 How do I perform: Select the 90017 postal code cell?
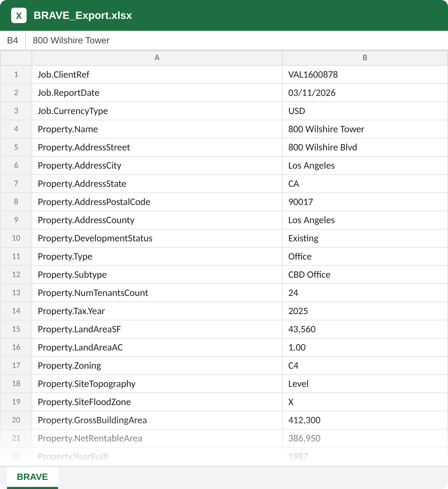[x=365, y=202]
